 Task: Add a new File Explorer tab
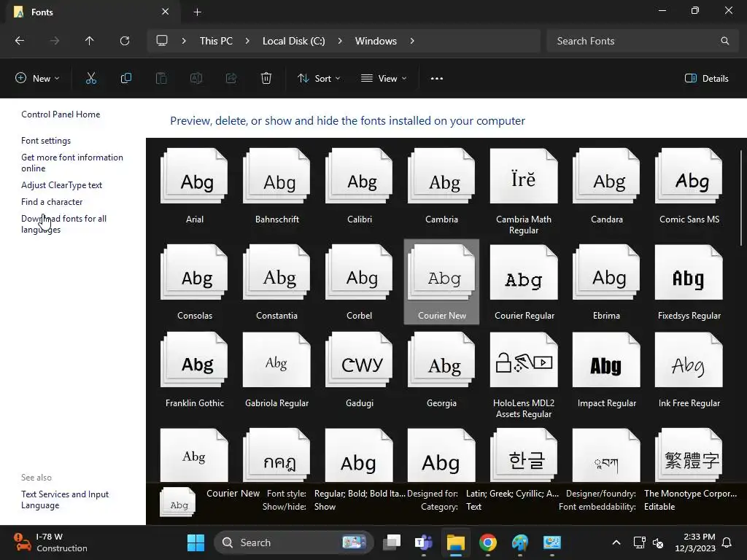tap(197, 12)
